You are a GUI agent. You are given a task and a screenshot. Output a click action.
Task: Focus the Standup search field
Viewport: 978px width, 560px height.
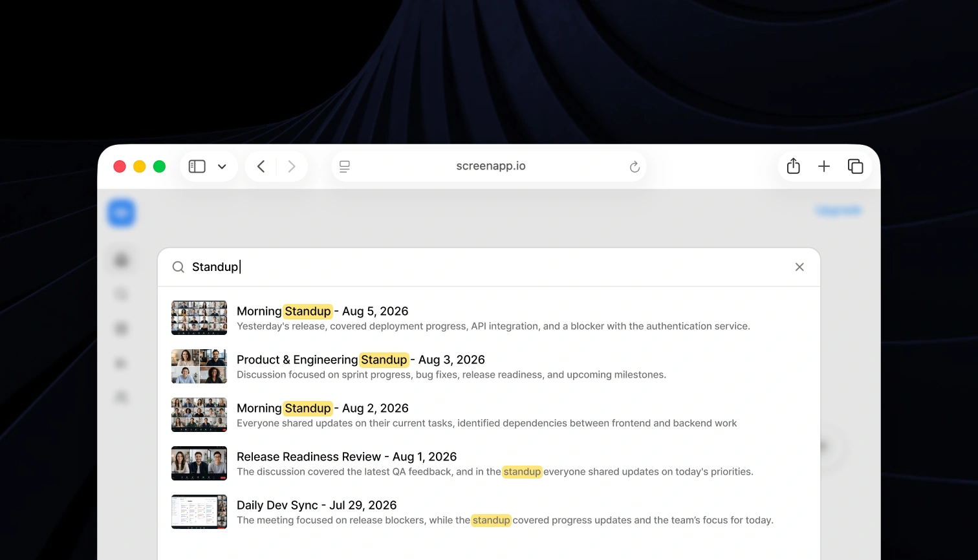point(488,267)
